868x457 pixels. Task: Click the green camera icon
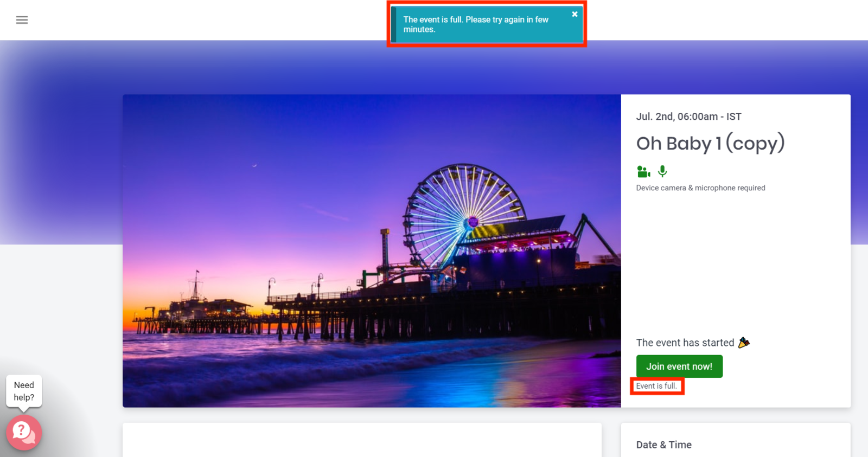(643, 172)
